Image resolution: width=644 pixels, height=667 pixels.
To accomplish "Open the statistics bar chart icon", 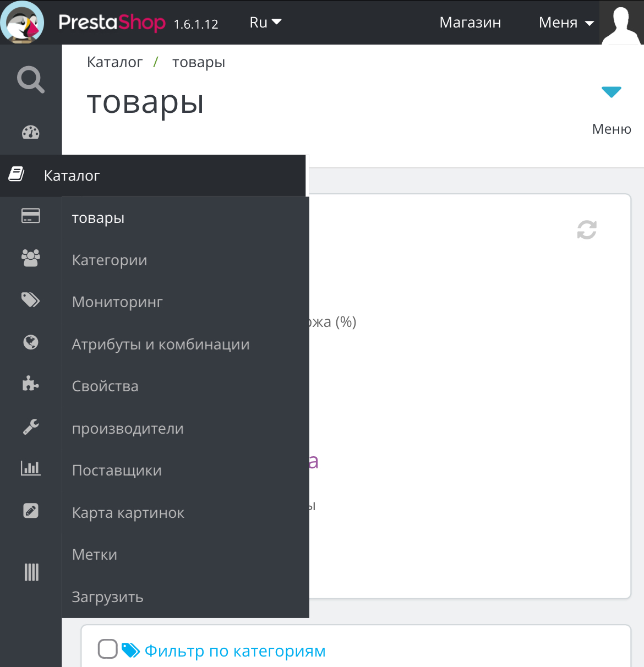I will (31, 468).
